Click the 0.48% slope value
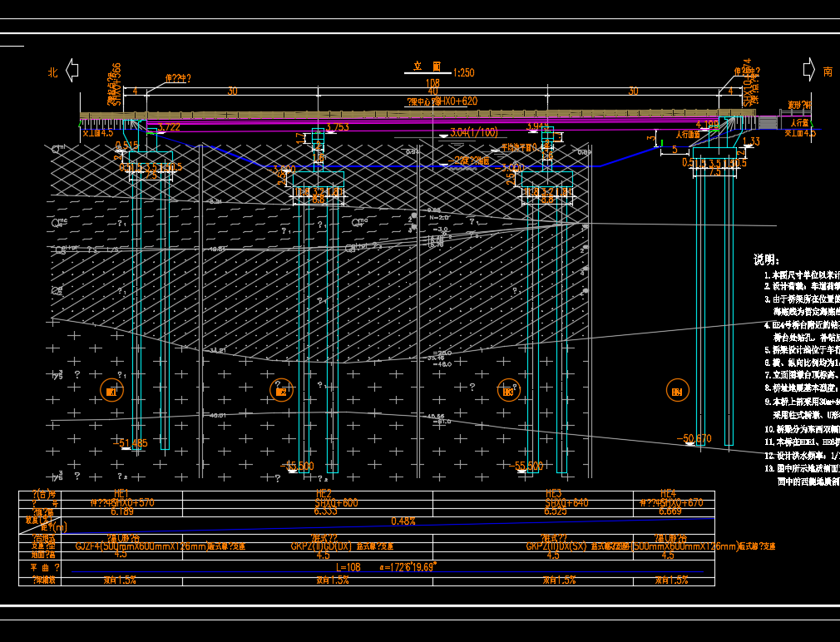Viewport: 840px width, 642px height. click(x=403, y=521)
